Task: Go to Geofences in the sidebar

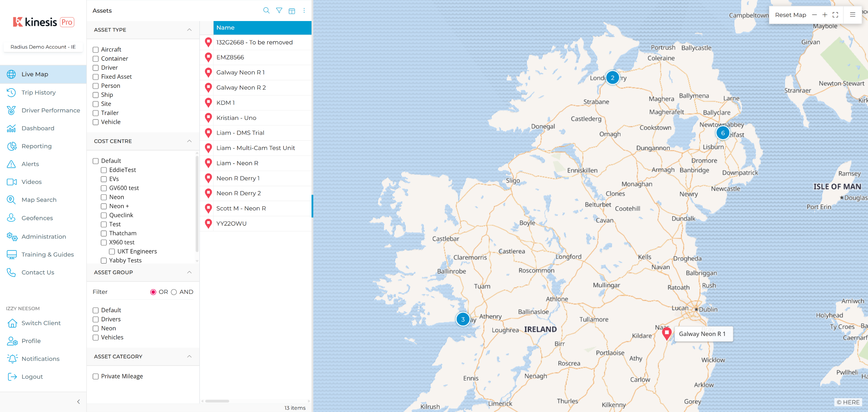Action: [37, 218]
